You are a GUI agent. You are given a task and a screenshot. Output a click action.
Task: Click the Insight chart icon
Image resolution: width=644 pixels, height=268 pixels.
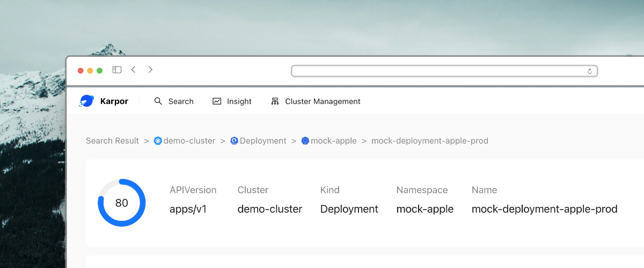coord(217,101)
